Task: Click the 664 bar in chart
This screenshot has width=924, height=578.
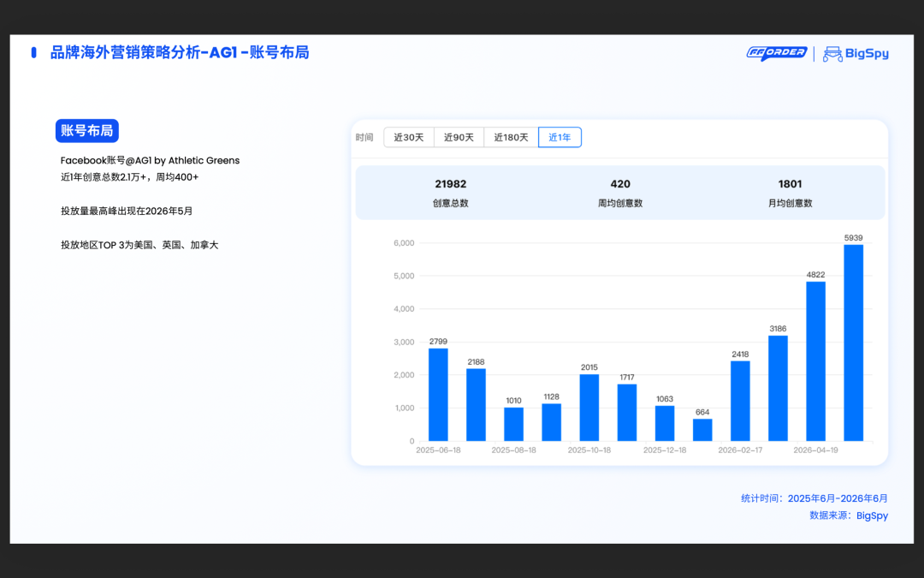Action: [702, 430]
